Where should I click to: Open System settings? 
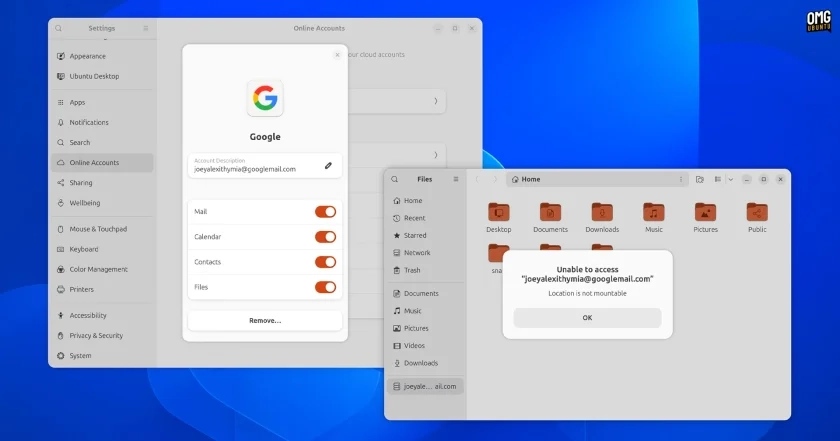tap(102, 356)
